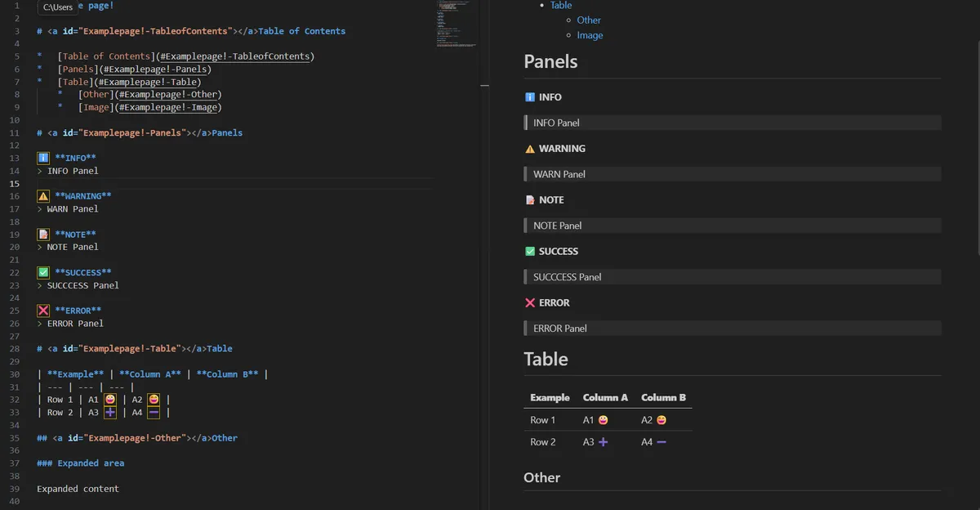Click the smiley emoji after A2 in editor
The height and width of the screenshot is (510, 980).
pos(154,400)
